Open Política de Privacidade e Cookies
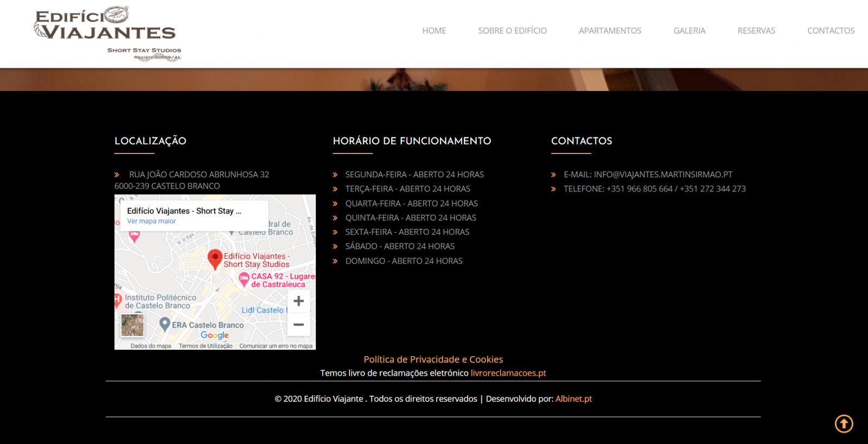 click(433, 359)
